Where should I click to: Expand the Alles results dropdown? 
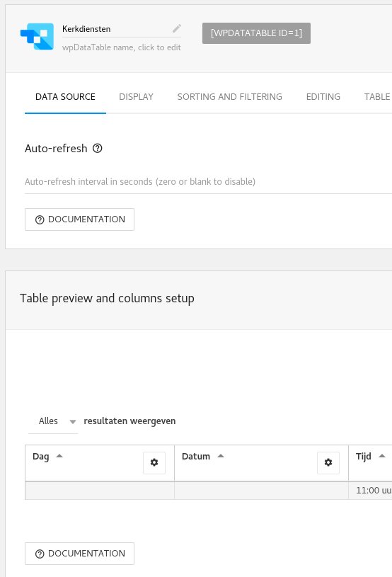53,421
